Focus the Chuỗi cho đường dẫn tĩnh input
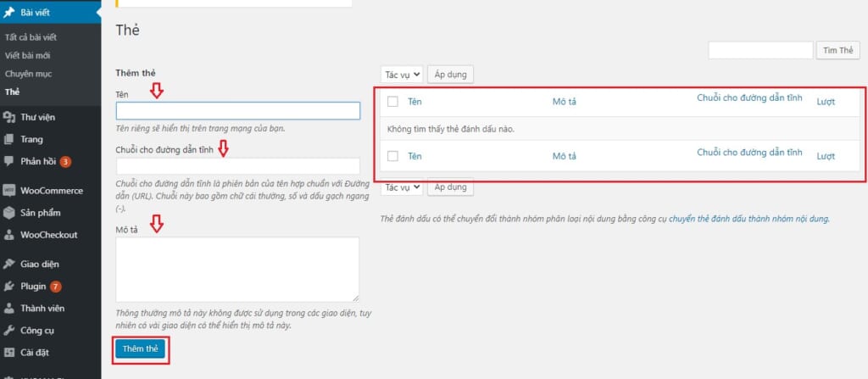The height and width of the screenshot is (379, 868). 238,166
